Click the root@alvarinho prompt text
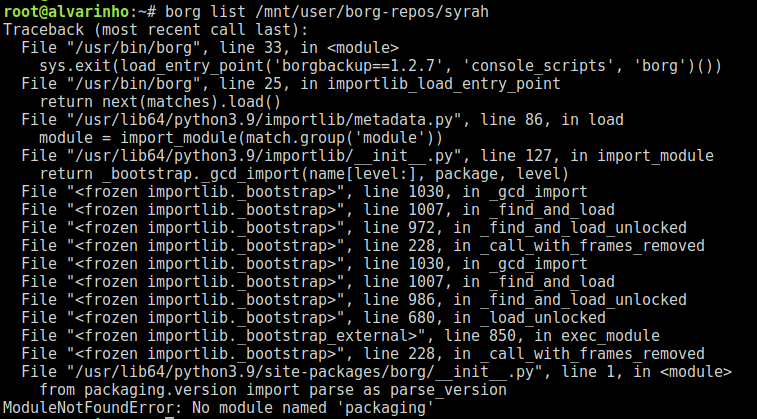The width and height of the screenshot is (757, 419). click(x=66, y=12)
